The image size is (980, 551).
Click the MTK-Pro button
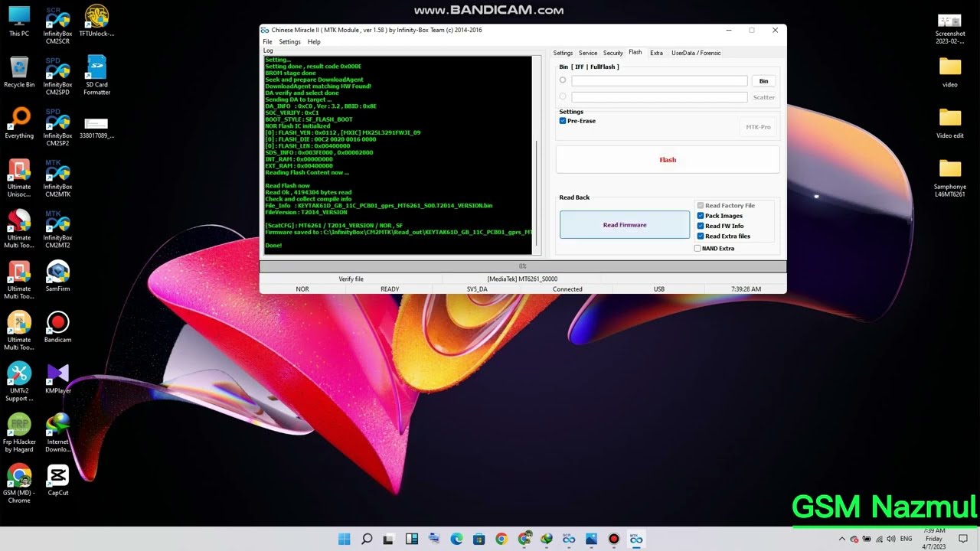pyautogui.click(x=758, y=127)
